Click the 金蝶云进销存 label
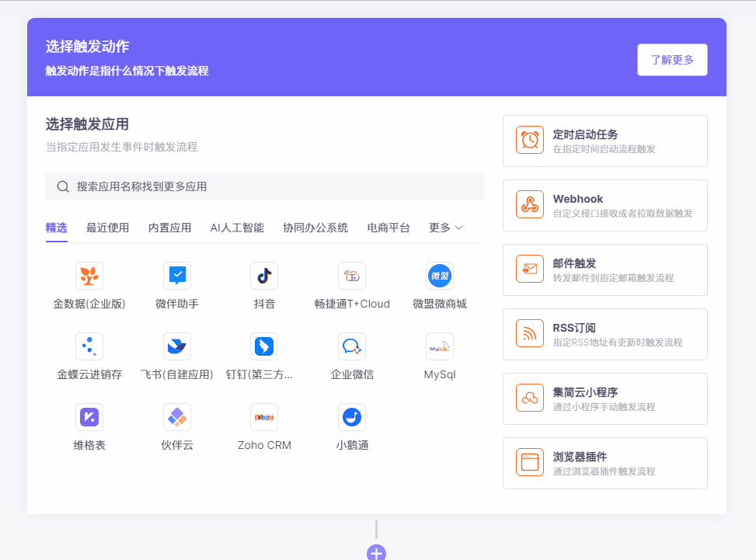Viewport: 756px width, 560px height. pos(89,374)
